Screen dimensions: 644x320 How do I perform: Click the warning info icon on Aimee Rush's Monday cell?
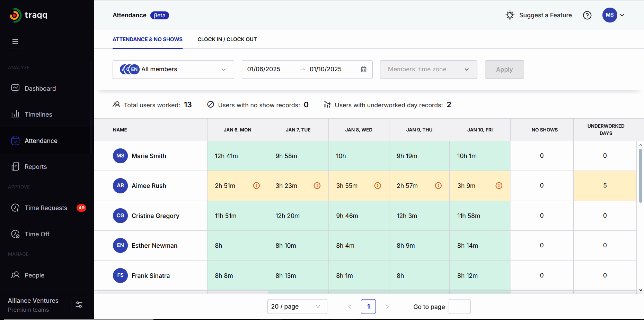pos(256,185)
